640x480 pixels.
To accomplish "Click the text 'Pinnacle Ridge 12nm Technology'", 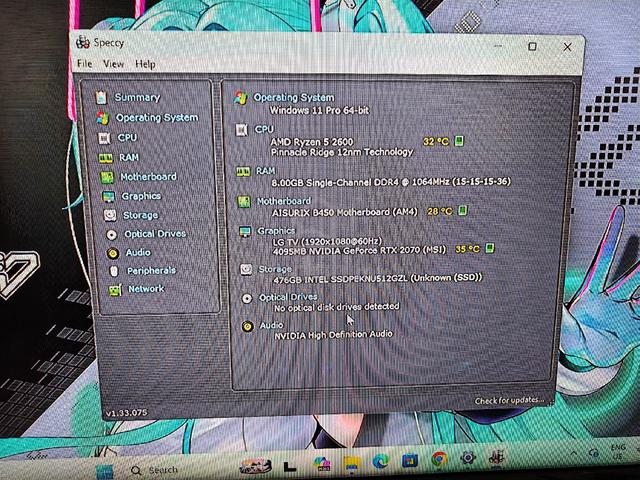I will (342, 152).
